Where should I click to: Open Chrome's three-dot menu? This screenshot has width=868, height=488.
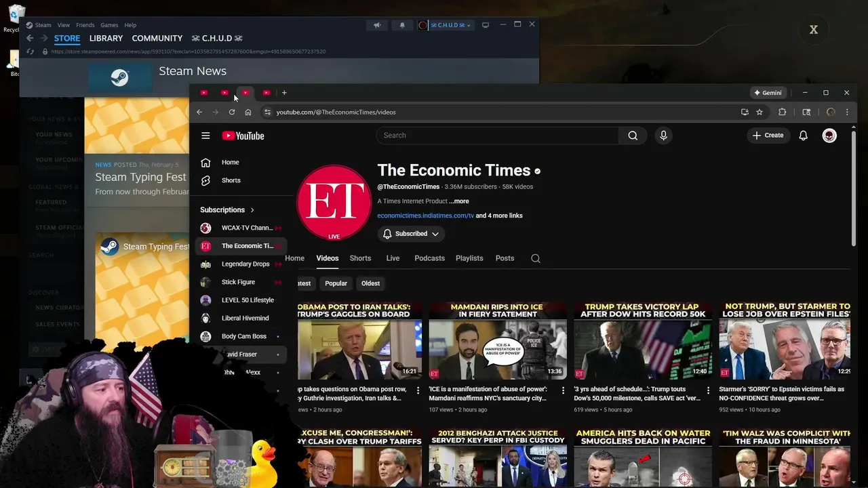[x=847, y=112]
